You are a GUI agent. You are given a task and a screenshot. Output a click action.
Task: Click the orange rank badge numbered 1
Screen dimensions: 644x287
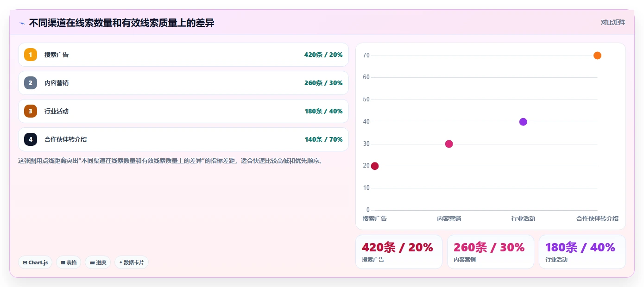pyautogui.click(x=31, y=55)
